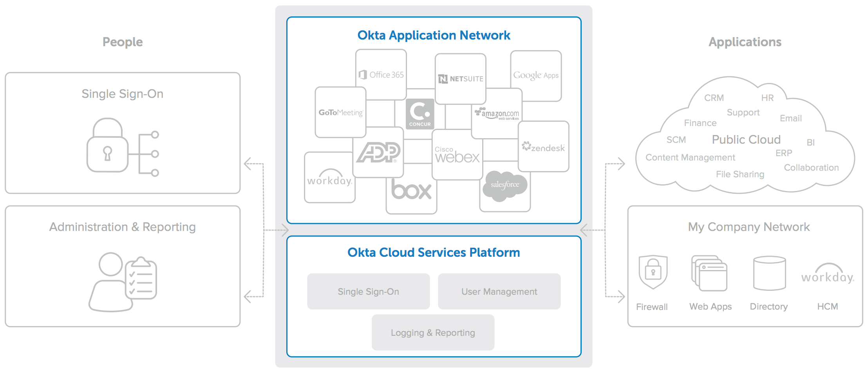This screenshot has height=373, width=868.
Task: Click the Directory caption text
Action: click(769, 307)
